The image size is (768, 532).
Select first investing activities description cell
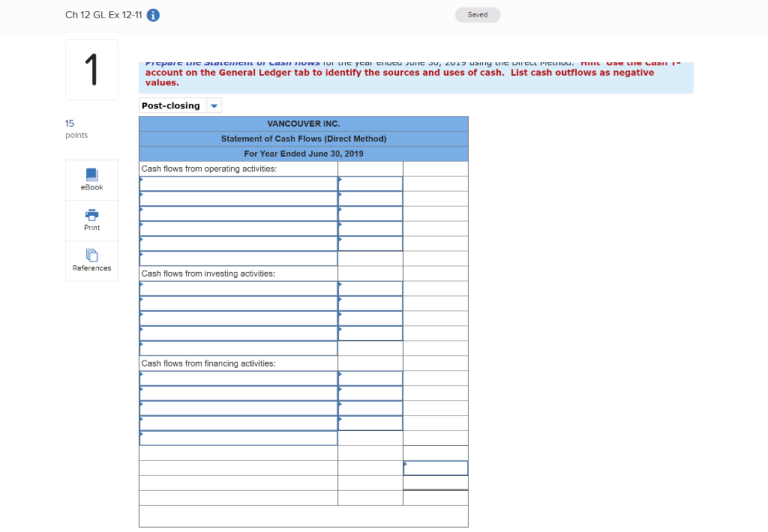[238, 288]
